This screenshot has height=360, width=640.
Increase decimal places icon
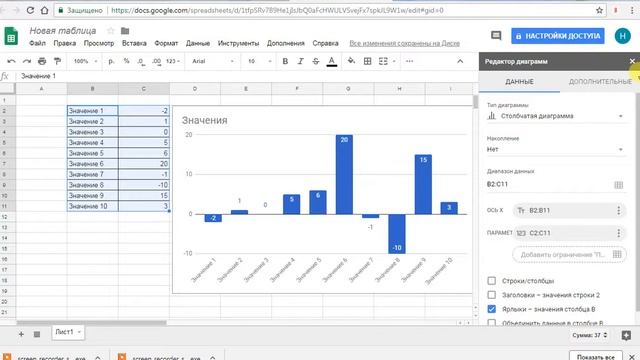click(x=156, y=61)
